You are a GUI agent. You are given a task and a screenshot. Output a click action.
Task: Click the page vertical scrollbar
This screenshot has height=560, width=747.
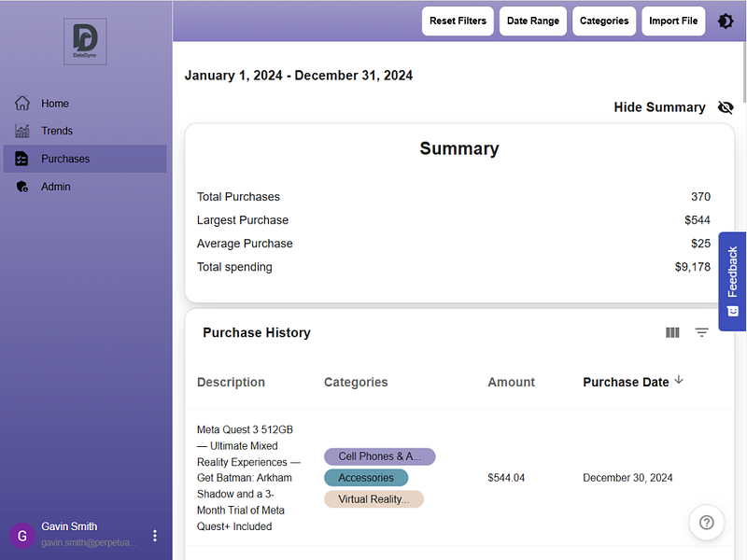click(743, 72)
